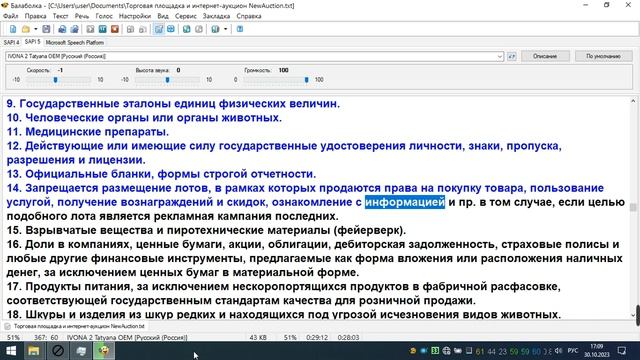Click the Save audio file toolbar icon
This screenshot has width=640, height=360.
click(62, 29)
